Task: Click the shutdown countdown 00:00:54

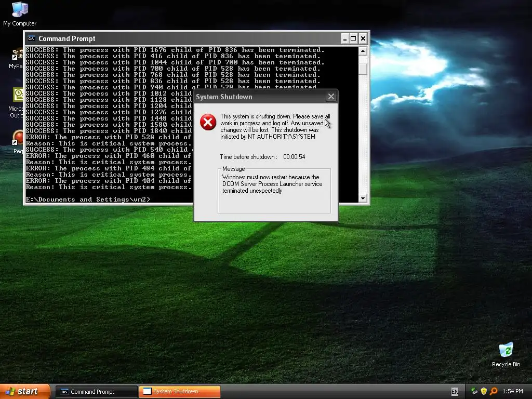Action: tap(294, 157)
